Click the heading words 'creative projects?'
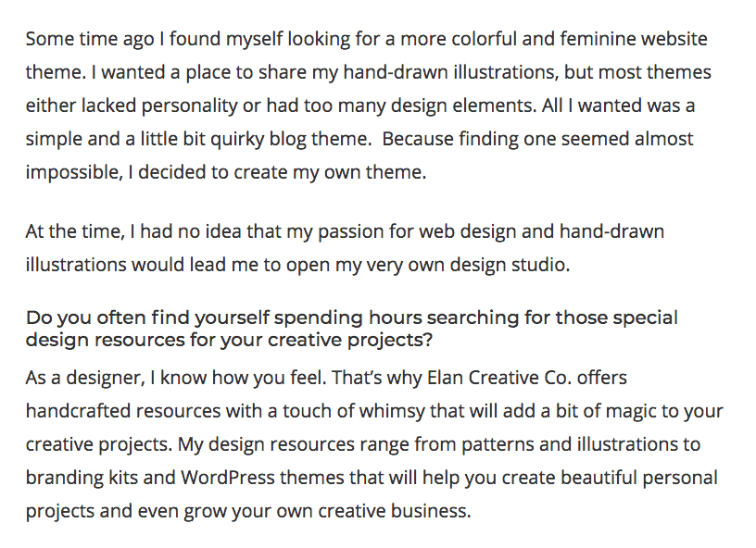The image size is (756, 548). pyautogui.click(x=350, y=341)
